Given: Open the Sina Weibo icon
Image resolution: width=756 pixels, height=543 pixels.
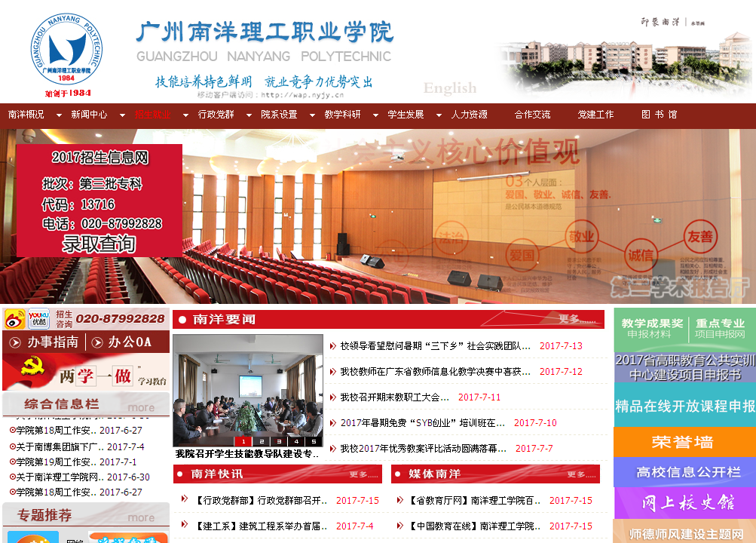Looking at the screenshot, I should (x=14, y=319).
